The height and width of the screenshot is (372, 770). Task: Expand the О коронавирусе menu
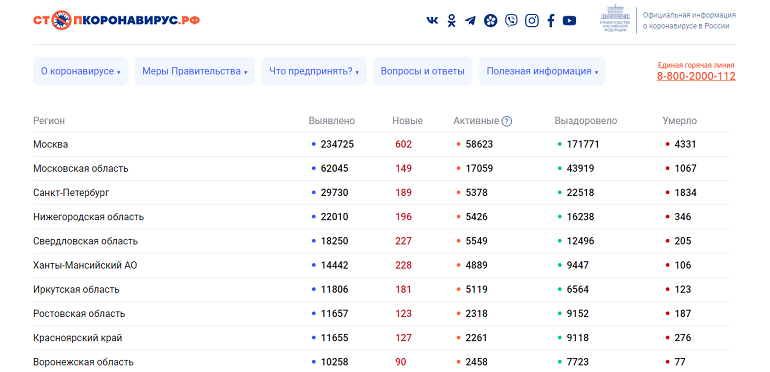point(81,71)
